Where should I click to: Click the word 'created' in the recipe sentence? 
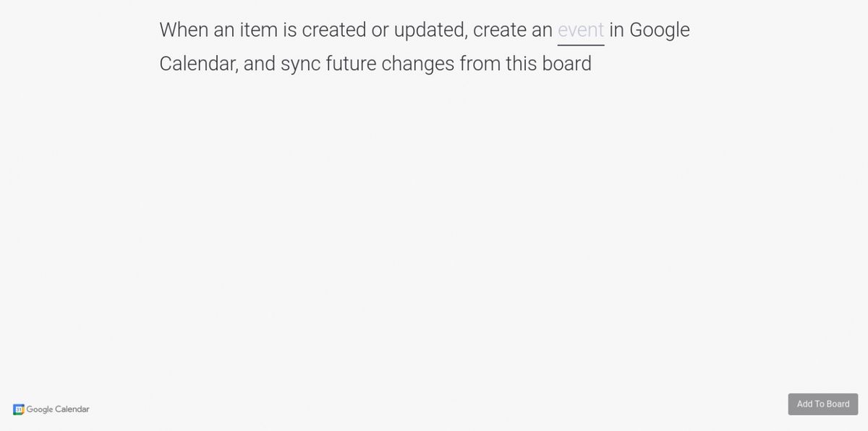tap(334, 30)
